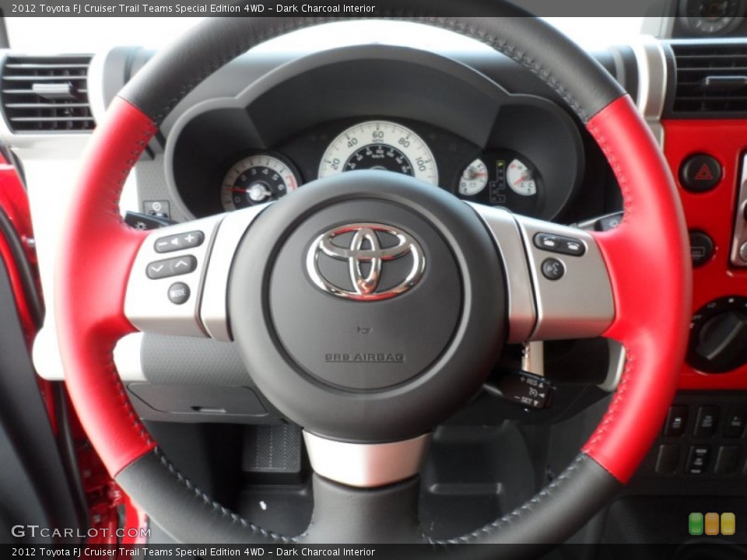Click the phone on-hook hang-up button
This screenshot has height=560, width=747.
(573, 247)
